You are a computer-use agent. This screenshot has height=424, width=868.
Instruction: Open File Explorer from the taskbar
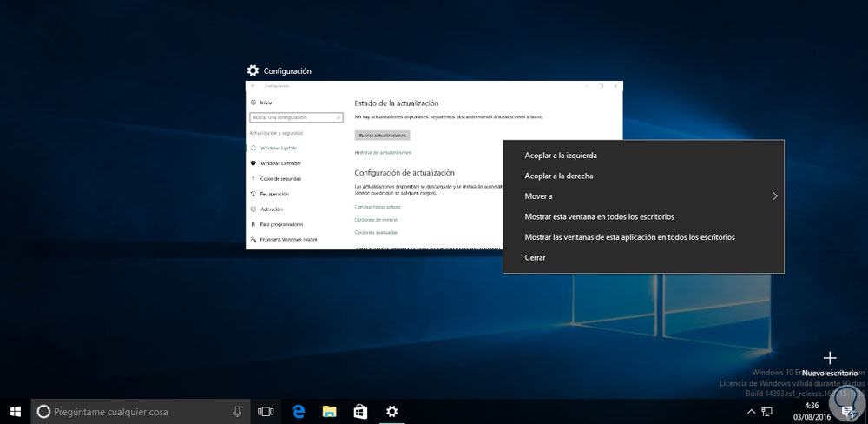click(329, 411)
